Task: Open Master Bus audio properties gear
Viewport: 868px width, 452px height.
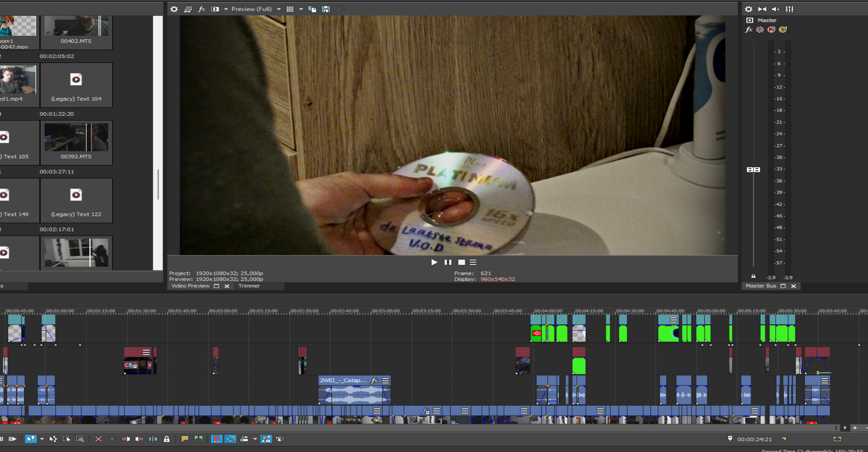Action: click(749, 9)
